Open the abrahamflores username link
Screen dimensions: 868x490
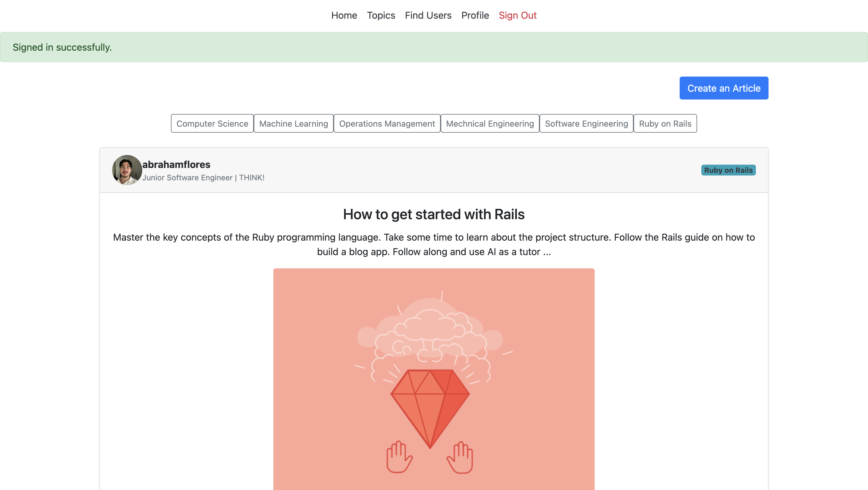pyautogui.click(x=176, y=164)
